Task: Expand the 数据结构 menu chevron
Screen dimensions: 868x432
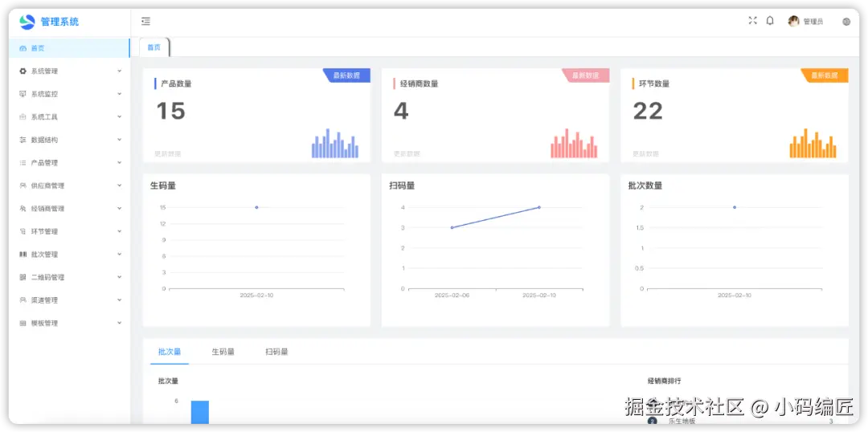Action: [120, 140]
